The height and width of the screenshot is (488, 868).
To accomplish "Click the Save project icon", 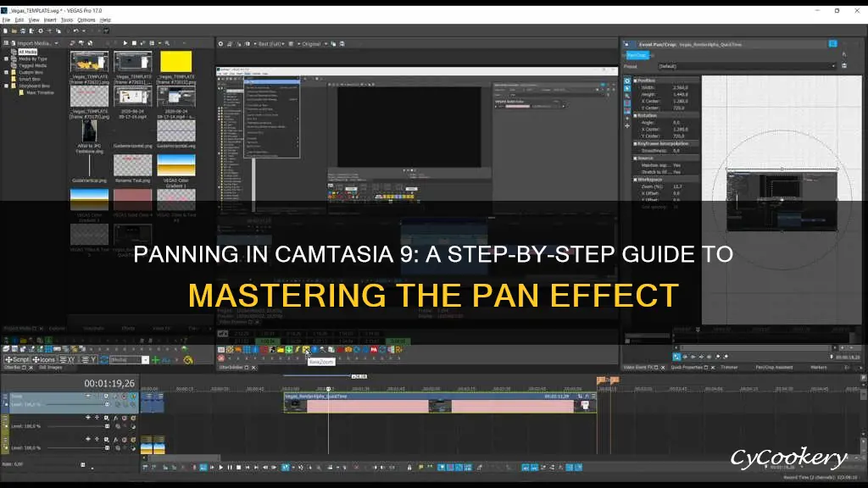I will coord(23,31).
